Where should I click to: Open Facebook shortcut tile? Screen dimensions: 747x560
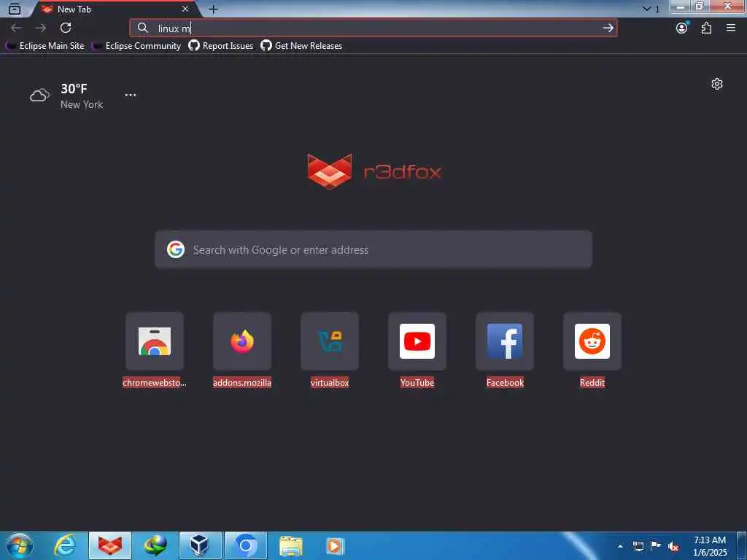tap(505, 341)
